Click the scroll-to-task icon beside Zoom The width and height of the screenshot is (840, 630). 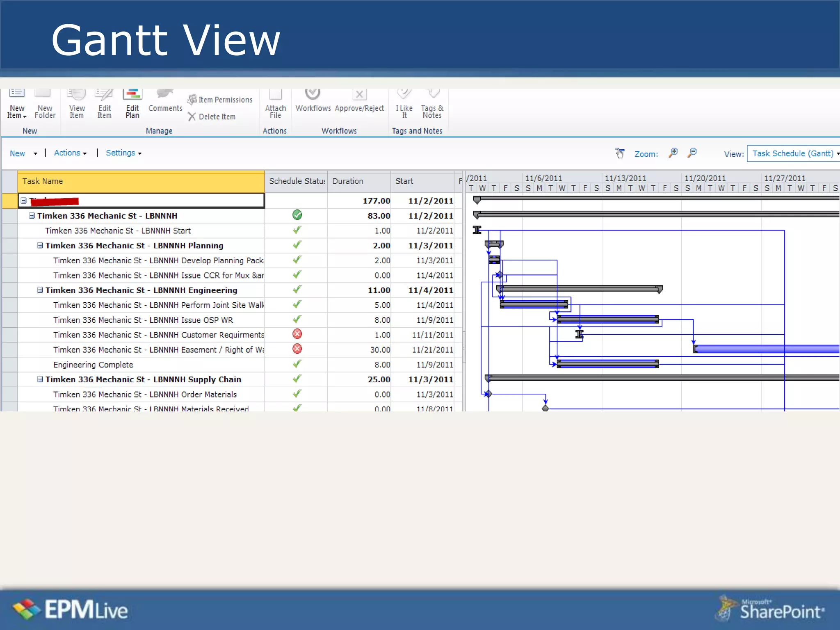[620, 153]
